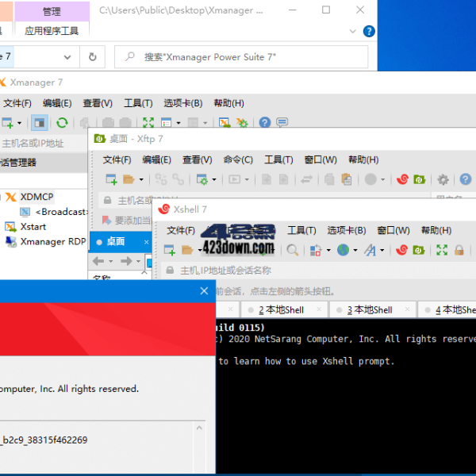Click green Xftp new window icon in Xftp toolbar
476x476 pixels.
[x=419, y=179]
